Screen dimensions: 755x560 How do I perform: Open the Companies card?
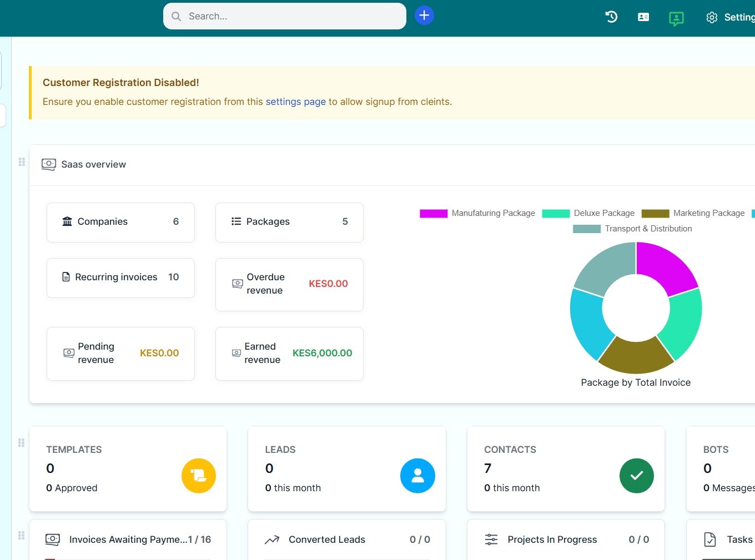(x=120, y=222)
